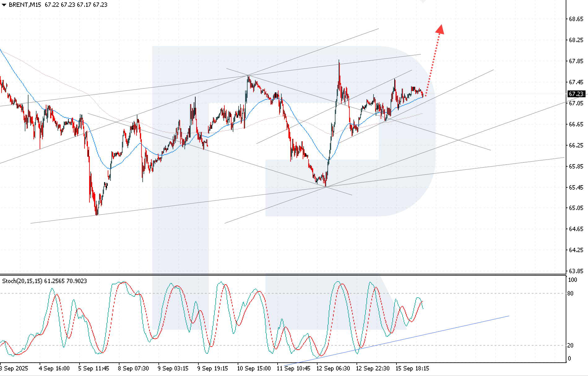Select the 12 Sep 06:30 time label

click(x=333, y=369)
